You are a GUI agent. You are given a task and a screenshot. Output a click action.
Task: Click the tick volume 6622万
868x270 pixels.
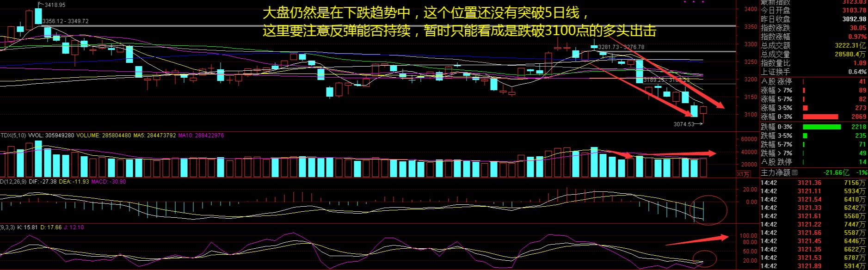tap(855, 250)
